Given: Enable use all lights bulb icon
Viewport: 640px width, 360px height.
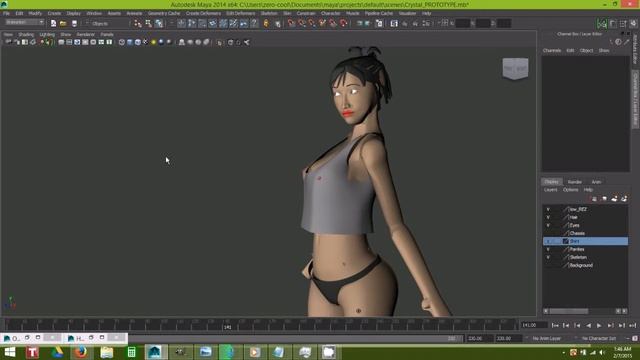Looking at the screenshot, I should 153,42.
